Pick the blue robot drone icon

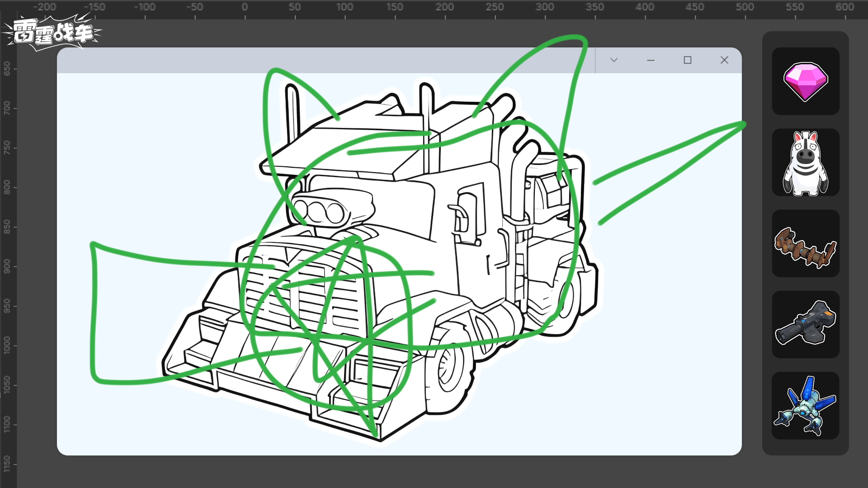(805, 406)
